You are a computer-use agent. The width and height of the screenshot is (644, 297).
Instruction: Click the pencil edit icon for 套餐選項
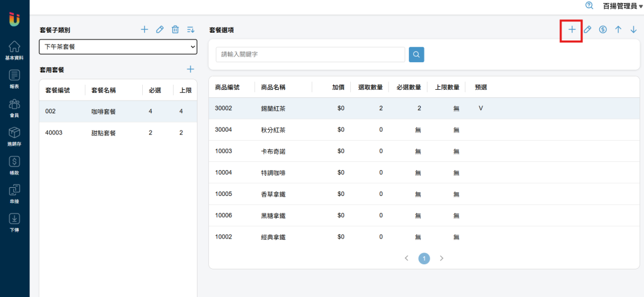pyautogui.click(x=587, y=30)
